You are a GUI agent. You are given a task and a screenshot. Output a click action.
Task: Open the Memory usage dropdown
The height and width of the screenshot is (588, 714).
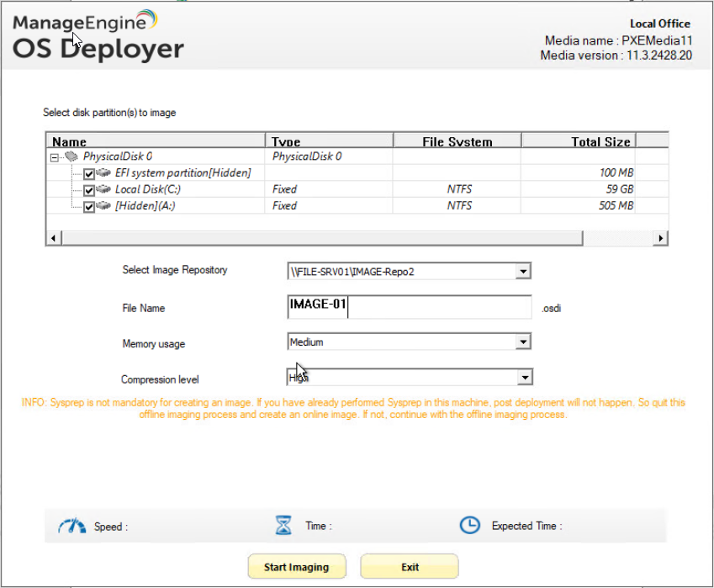pos(523,342)
